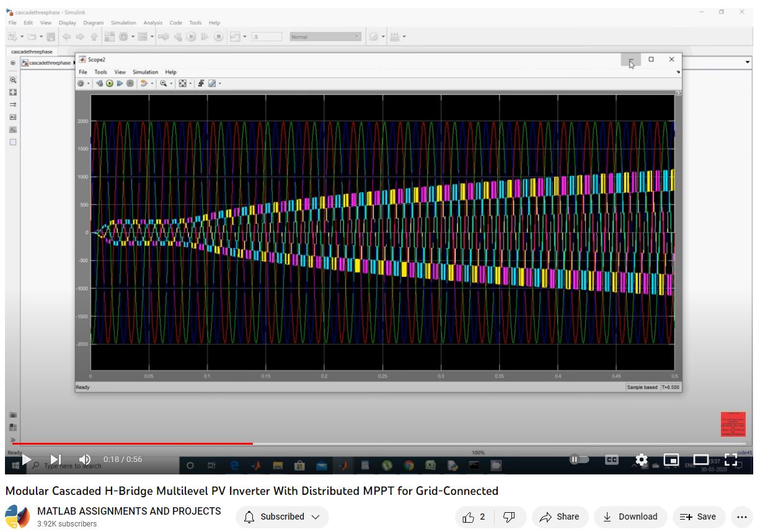Image resolution: width=760 pixels, height=532 pixels.
Task: Select the Scope2 zoom magnifier tool
Action: (x=163, y=84)
